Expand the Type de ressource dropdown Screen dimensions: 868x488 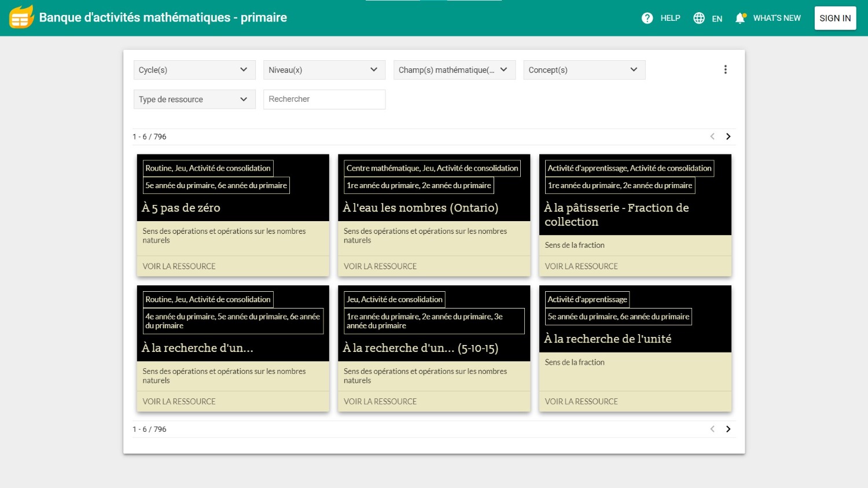(194, 100)
